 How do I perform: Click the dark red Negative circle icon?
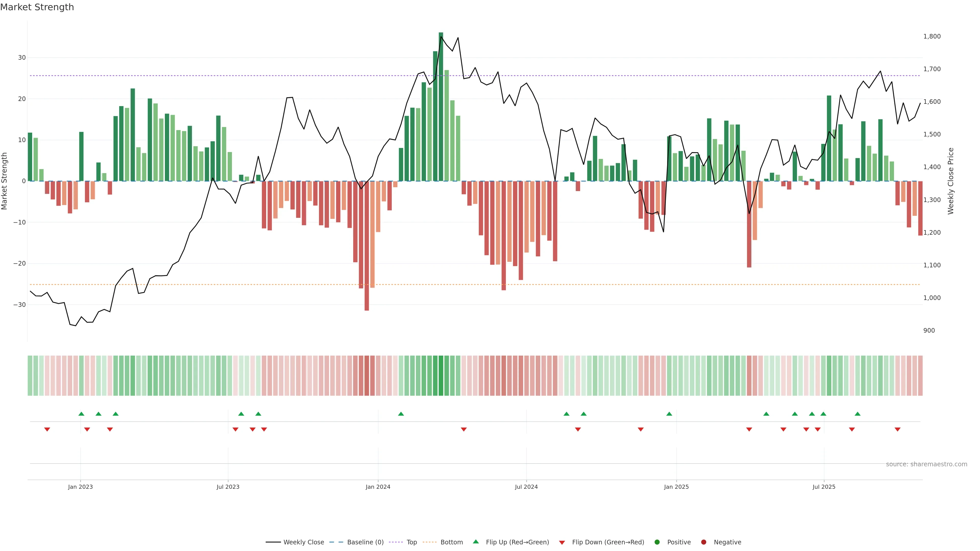[703, 542]
